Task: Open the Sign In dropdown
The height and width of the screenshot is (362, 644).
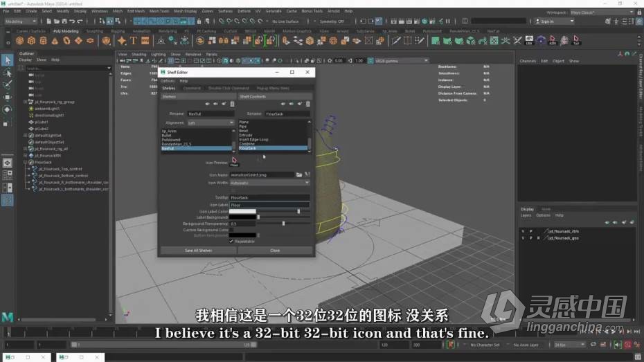Action: click(x=554, y=21)
